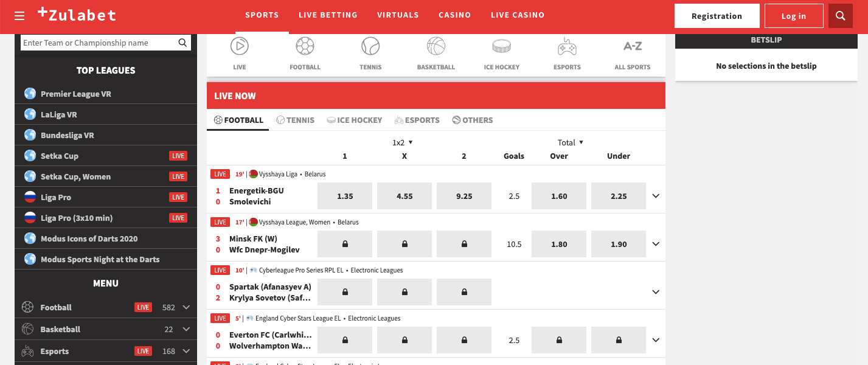868x365 pixels.
Task: Click Russian flag icon beside Liga Pro
Action: click(30, 197)
